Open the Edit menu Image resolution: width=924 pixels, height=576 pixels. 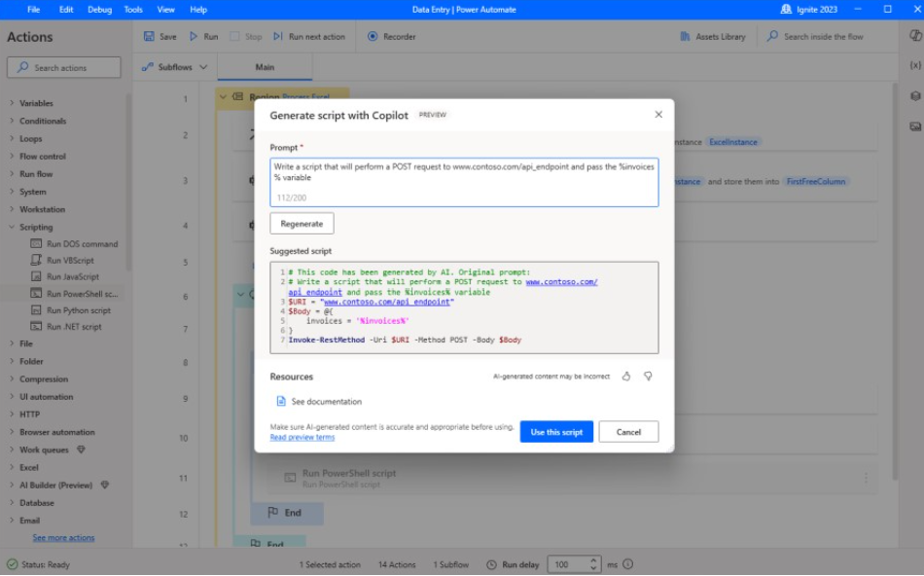click(66, 10)
